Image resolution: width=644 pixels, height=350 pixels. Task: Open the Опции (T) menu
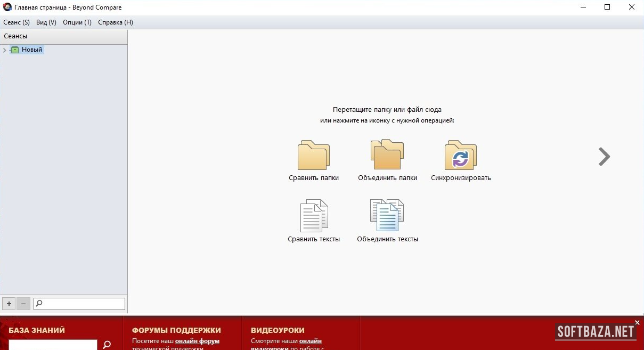[x=77, y=22]
